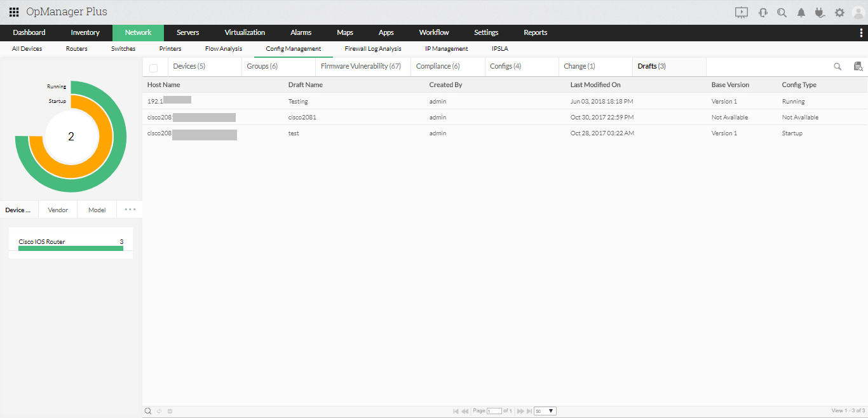868x418 pixels.
Task: Click inside the Page number input field
Action: [x=494, y=411]
